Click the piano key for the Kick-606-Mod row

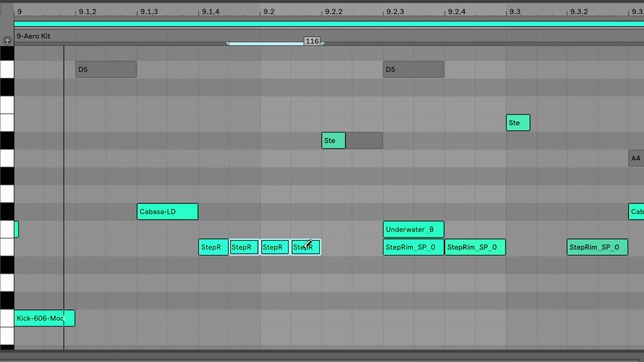pyautogui.click(x=7, y=318)
